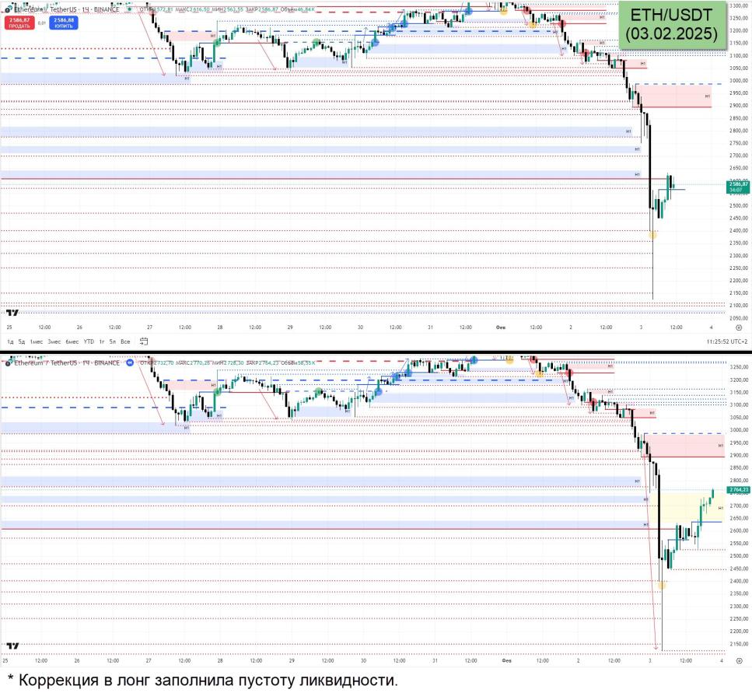Select the 5д time range
Viewport: 752px width, 700px height.
[22, 341]
